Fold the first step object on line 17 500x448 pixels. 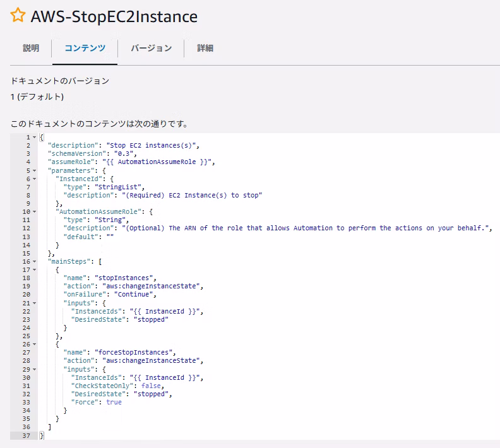pyautogui.click(x=35, y=270)
